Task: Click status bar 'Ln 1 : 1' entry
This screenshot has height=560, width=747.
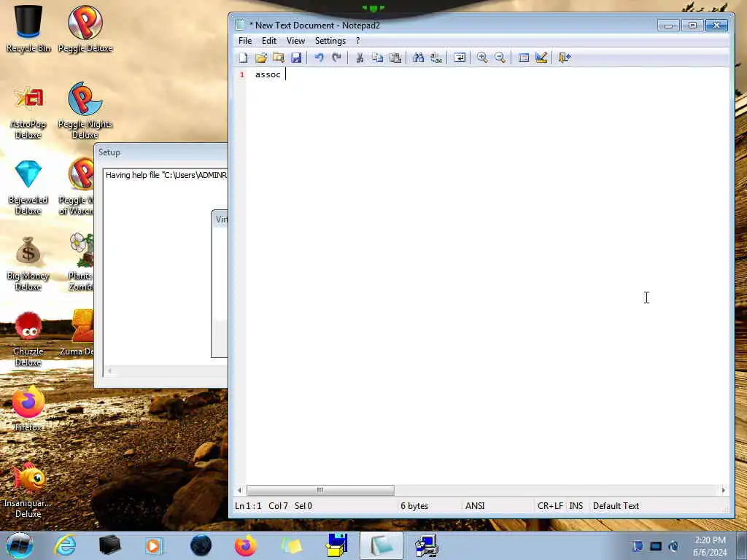Action: 248,506
